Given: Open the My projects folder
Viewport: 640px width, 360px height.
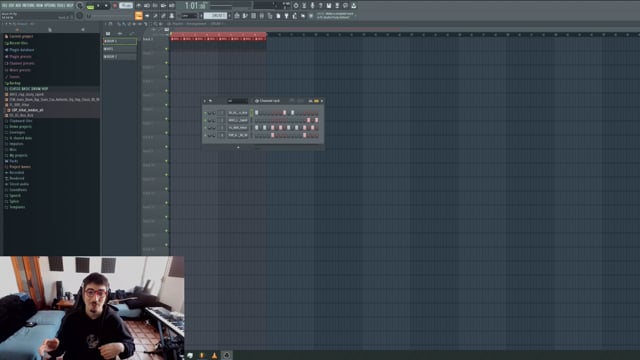Looking at the screenshot, I should coord(18,156).
